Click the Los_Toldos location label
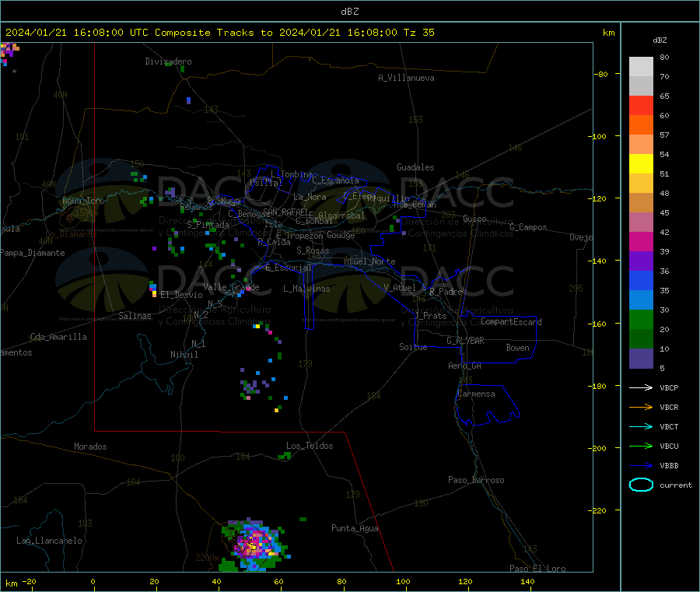The image size is (700, 592). pos(310,446)
